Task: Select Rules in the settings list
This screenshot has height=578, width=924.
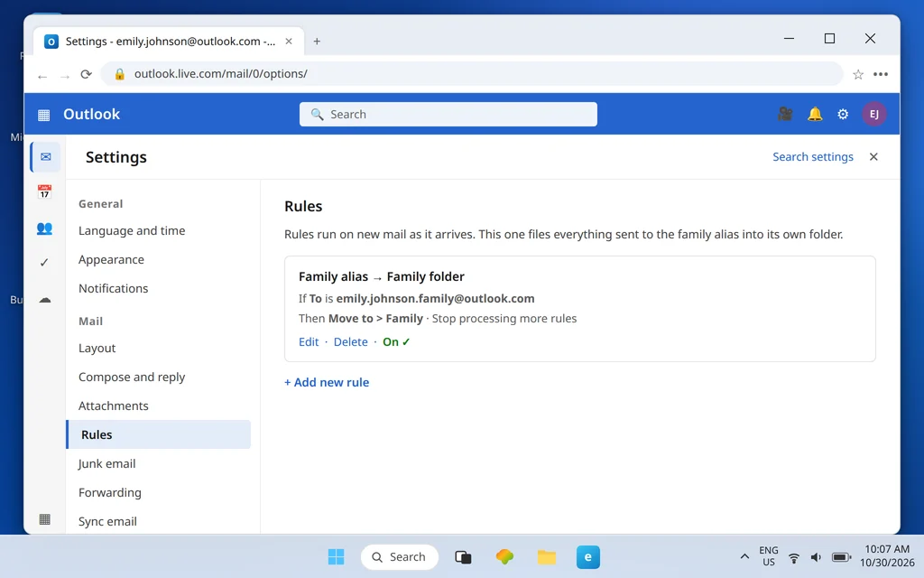Action: [x=158, y=434]
